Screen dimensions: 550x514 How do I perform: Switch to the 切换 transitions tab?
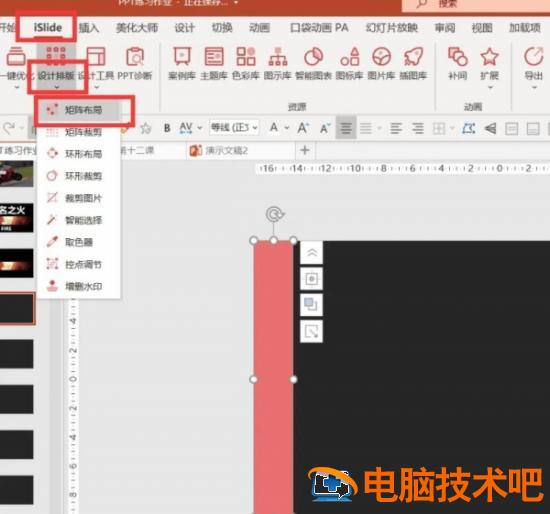point(222,28)
